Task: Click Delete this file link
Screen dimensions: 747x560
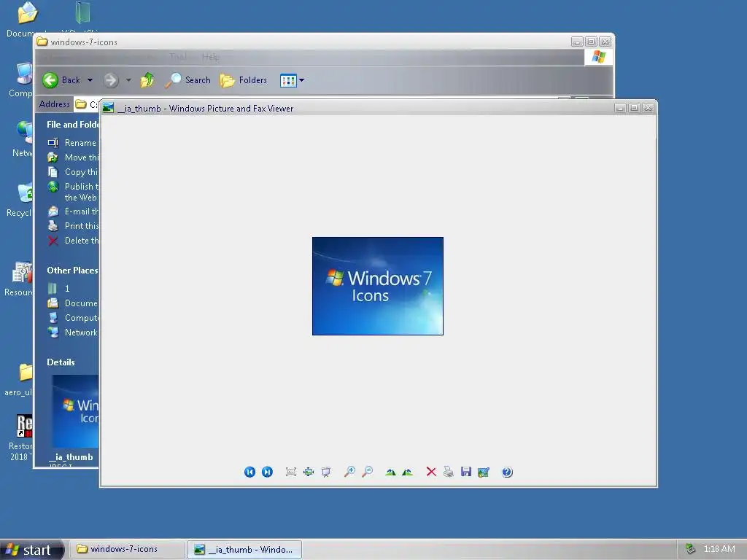Action: point(73,241)
